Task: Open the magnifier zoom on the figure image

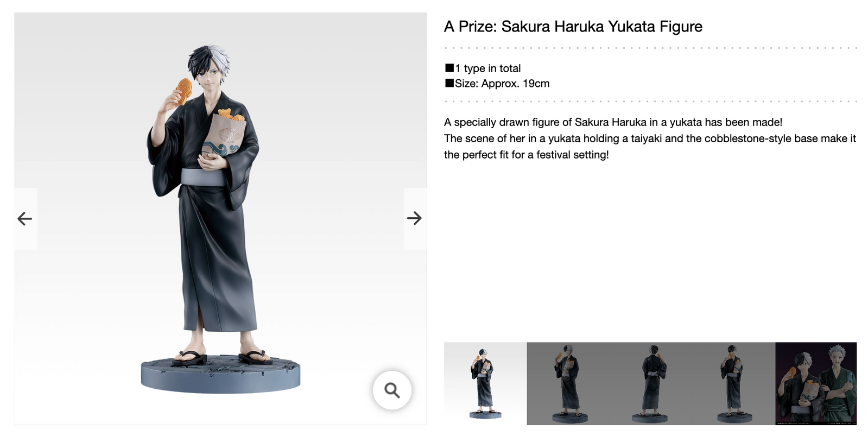Action: tap(392, 390)
